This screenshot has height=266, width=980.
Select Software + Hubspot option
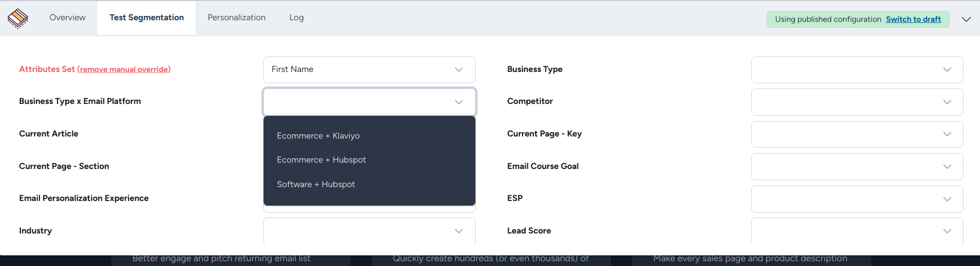[316, 184]
